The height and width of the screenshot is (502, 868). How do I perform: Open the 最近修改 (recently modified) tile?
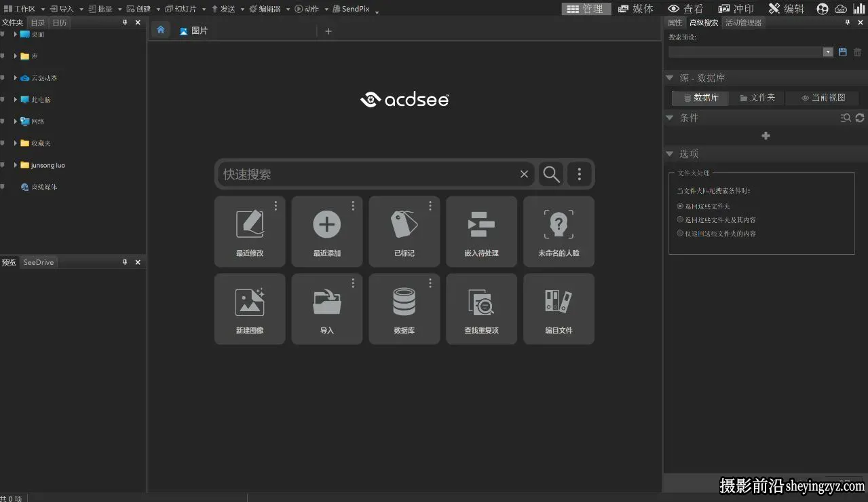[250, 232]
